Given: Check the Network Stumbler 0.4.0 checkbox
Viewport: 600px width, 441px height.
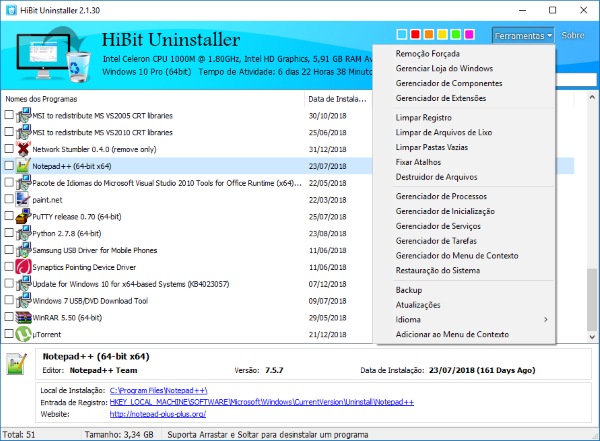Looking at the screenshot, I should 9,149.
